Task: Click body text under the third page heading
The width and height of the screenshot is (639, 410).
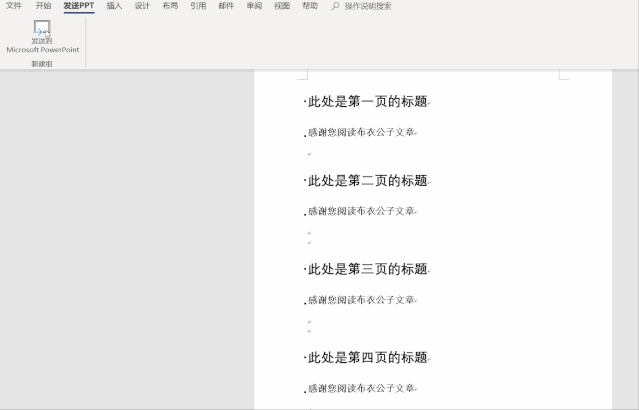Action: coord(361,300)
